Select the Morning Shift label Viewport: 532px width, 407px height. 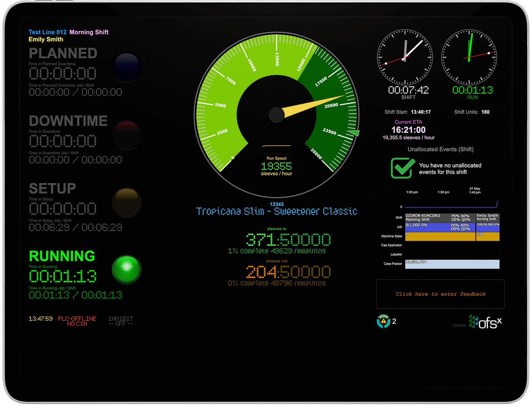[x=89, y=32]
